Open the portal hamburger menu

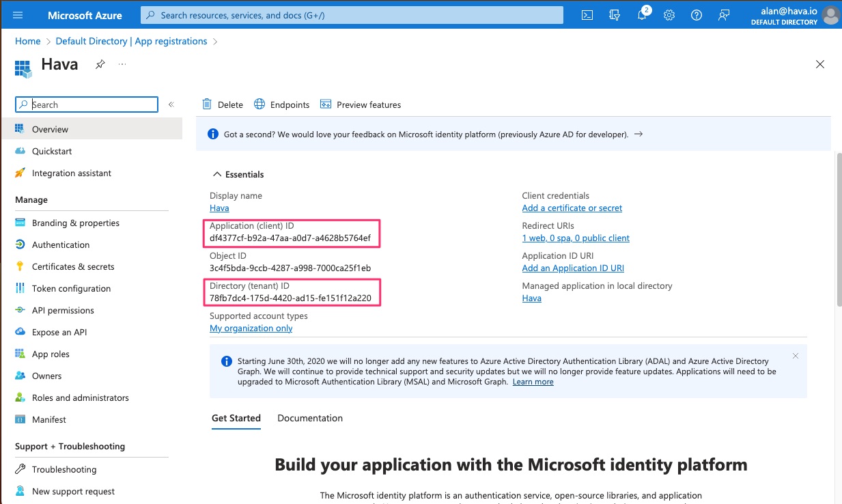pyautogui.click(x=18, y=15)
